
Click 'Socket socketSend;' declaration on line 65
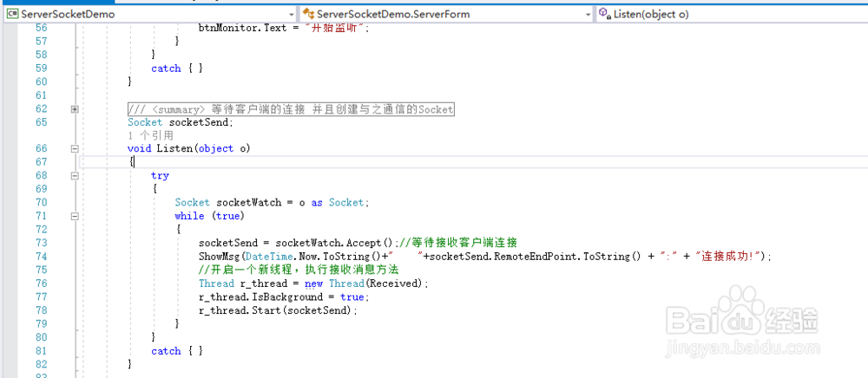pyautogui.click(x=181, y=122)
